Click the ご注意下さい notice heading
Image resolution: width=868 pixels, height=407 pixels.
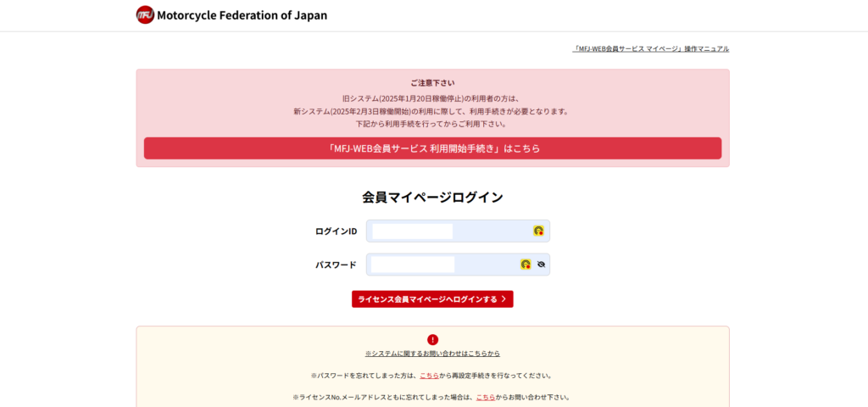click(x=432, y=83)
